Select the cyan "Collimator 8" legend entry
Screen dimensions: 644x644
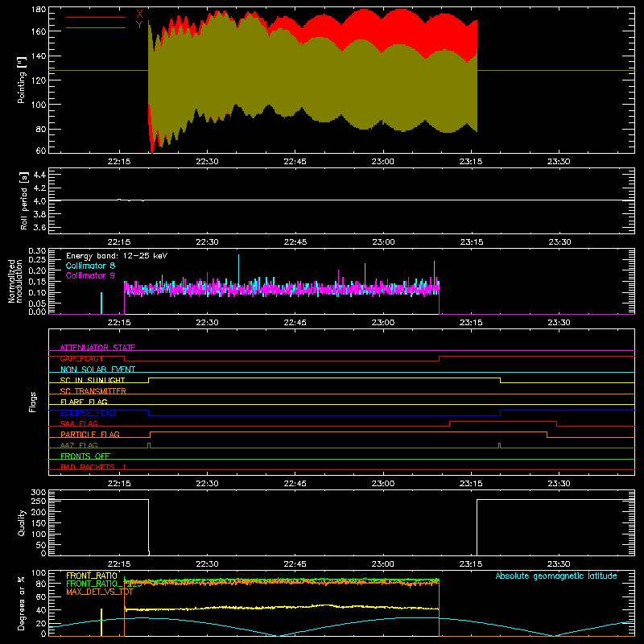coord(90,266)
